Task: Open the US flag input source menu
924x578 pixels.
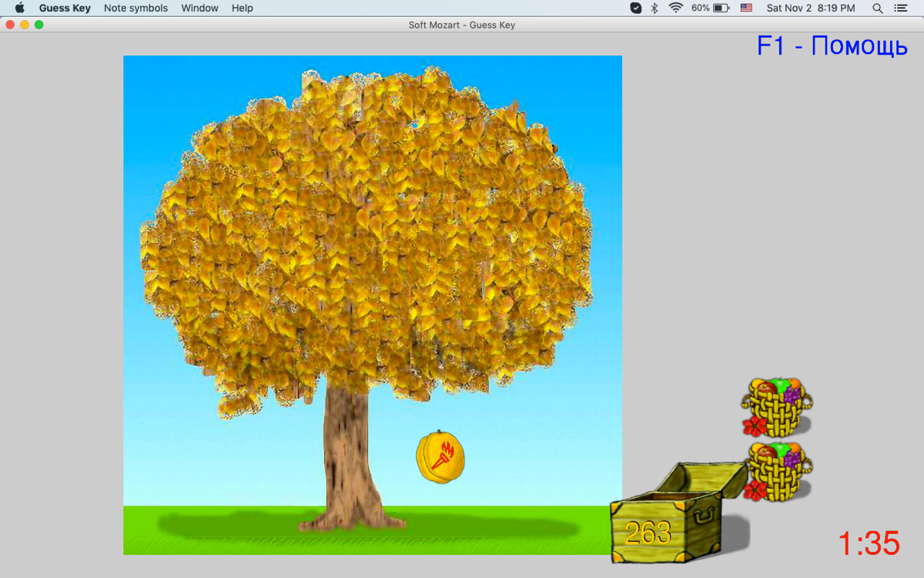Action: pyautogui.click(x=746, y=8)
